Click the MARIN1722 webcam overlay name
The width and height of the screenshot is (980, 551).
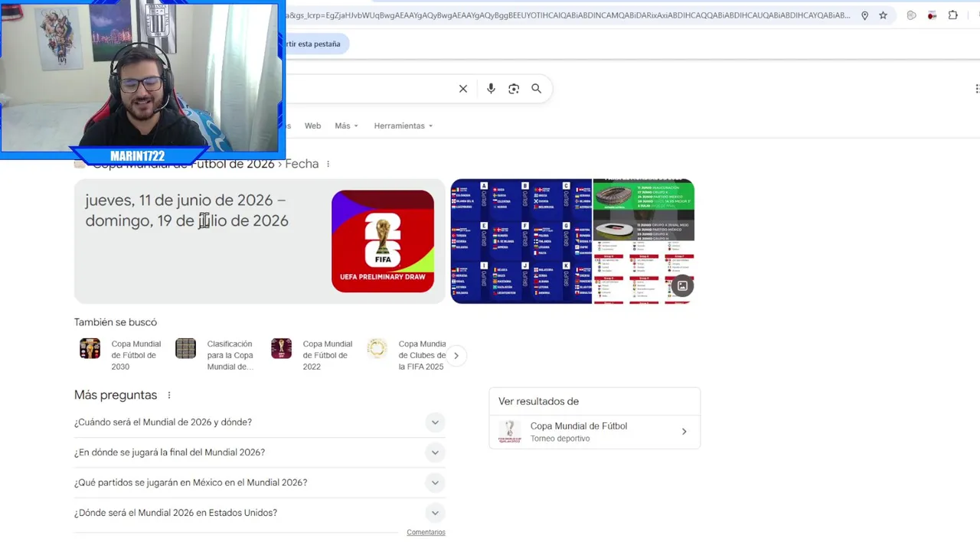click(137, 156)
